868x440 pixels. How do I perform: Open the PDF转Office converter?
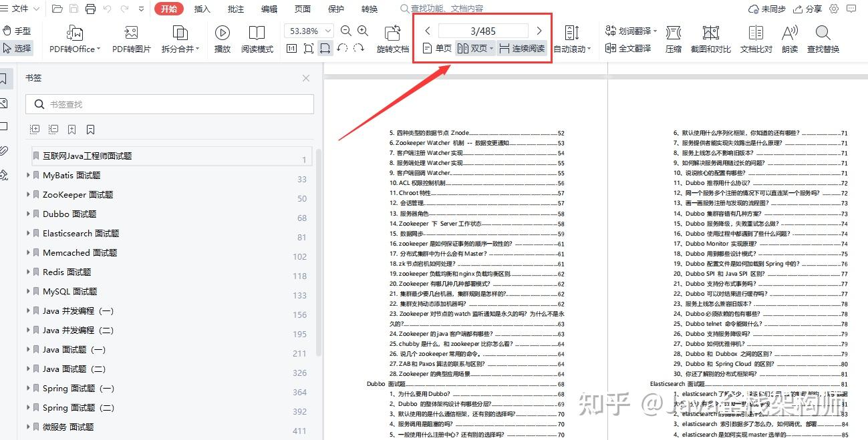[74, 39]
